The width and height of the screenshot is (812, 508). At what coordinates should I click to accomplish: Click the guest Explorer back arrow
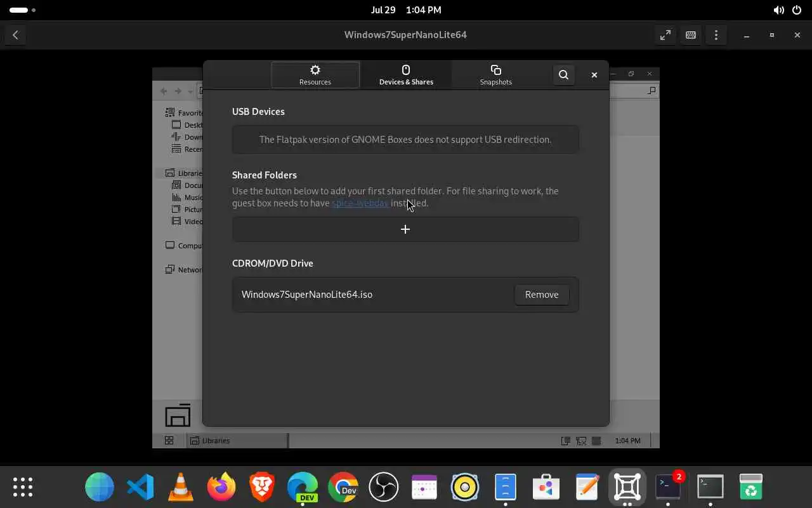click(164, 91)
